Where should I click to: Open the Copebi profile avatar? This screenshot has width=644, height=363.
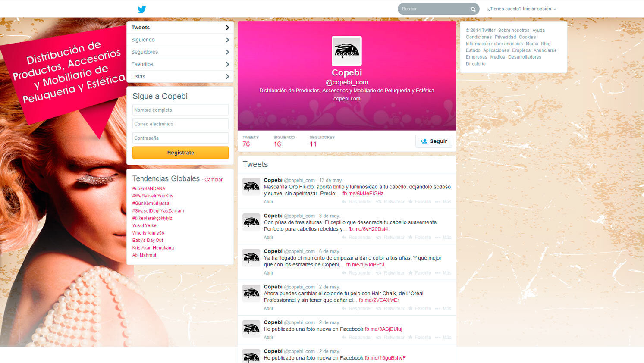346,51
